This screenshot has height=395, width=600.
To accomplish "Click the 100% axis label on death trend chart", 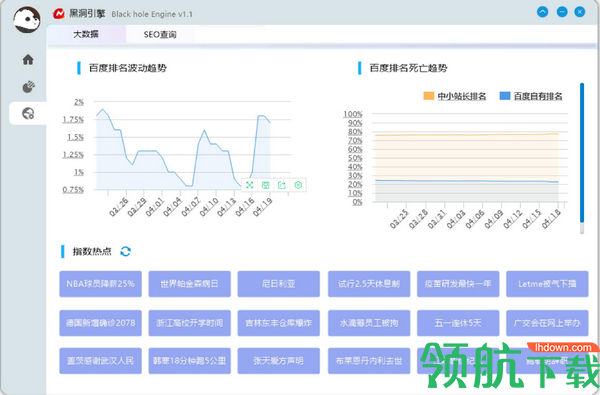I will point(353,114).
